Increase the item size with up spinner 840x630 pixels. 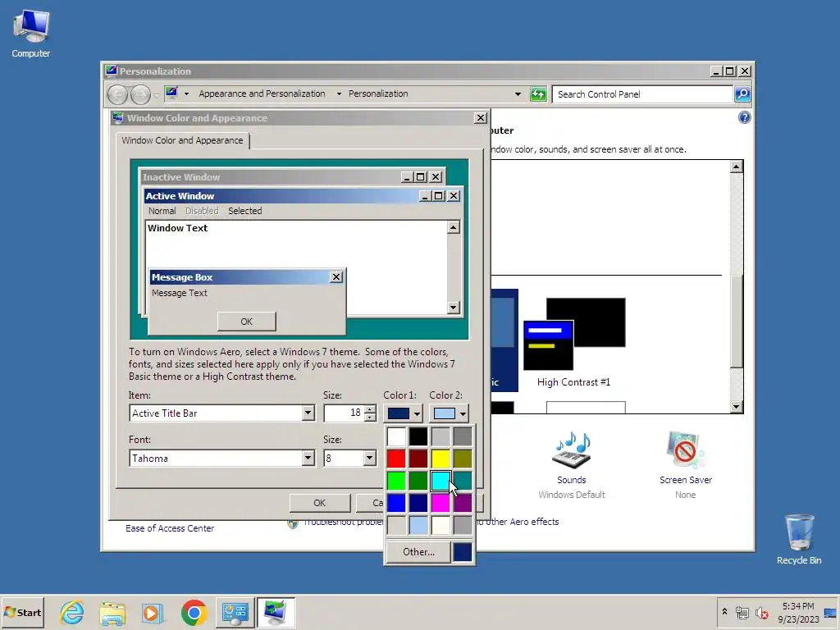[x=370, y=409]
